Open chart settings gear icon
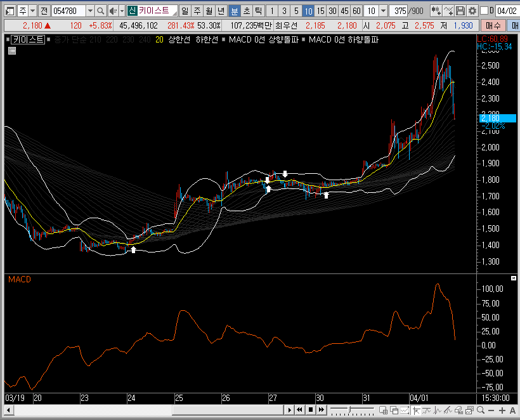 (x=472, y=11)
